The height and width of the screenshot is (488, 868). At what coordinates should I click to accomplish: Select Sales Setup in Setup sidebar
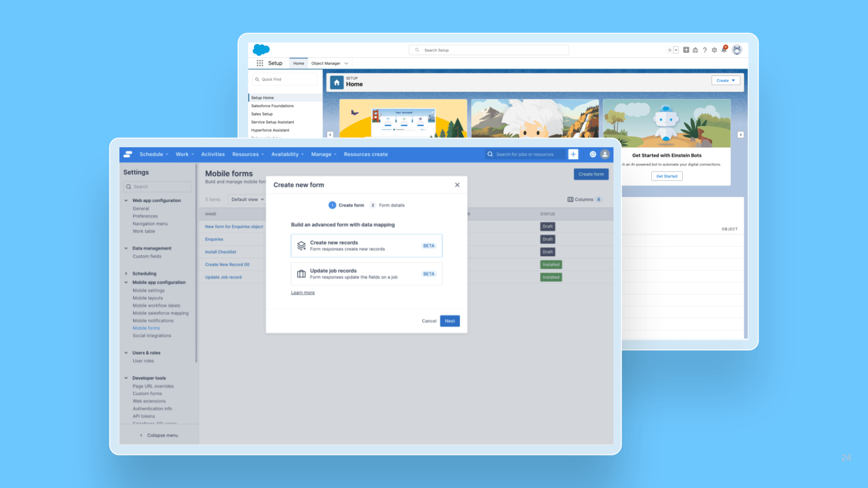click(262, 114)
